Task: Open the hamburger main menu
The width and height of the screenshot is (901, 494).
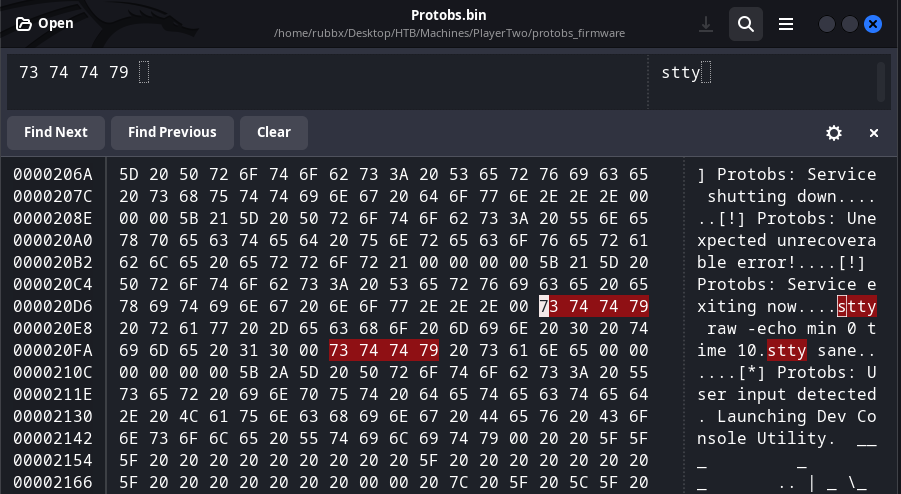Action: coord(786,23)
